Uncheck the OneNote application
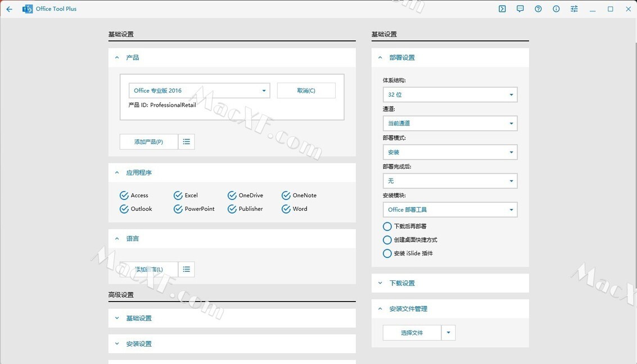The width and height of the screenshot is (637, 364). [x=286, y=195]
